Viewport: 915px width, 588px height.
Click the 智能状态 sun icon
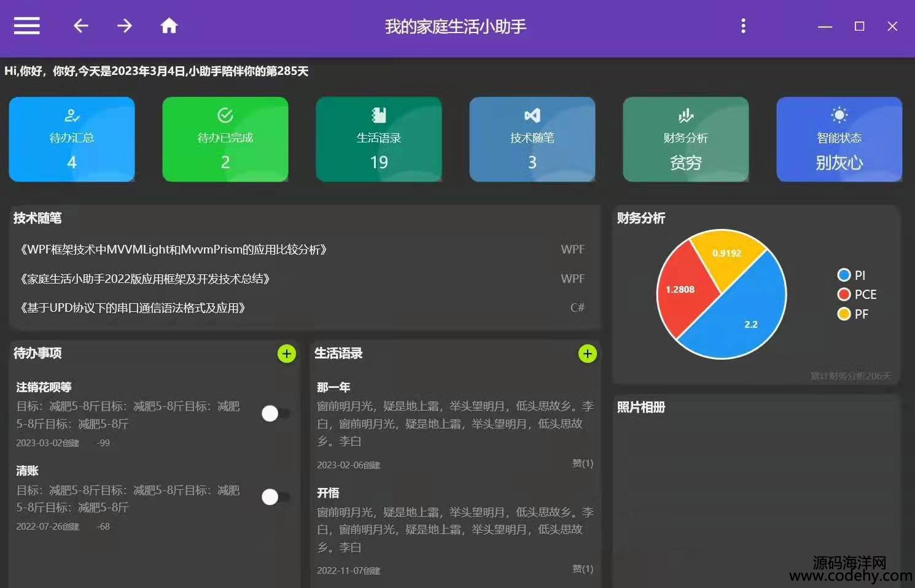point(839,115)
